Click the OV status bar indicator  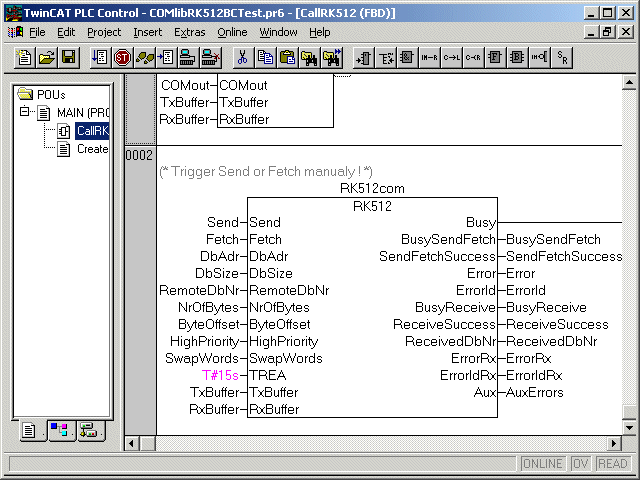[x=580, y=464]
